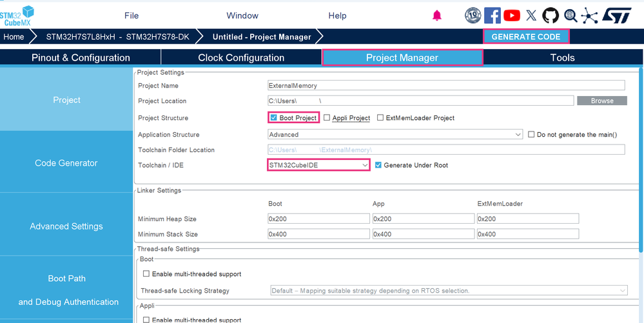The width and height of the screenshot is (644, 323).
Task: Click the Browse button for Project Location
Action: pos(602,101)
